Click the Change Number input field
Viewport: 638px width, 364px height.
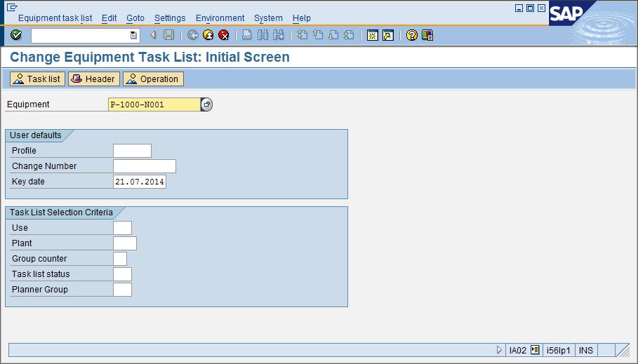click(145, 166)
